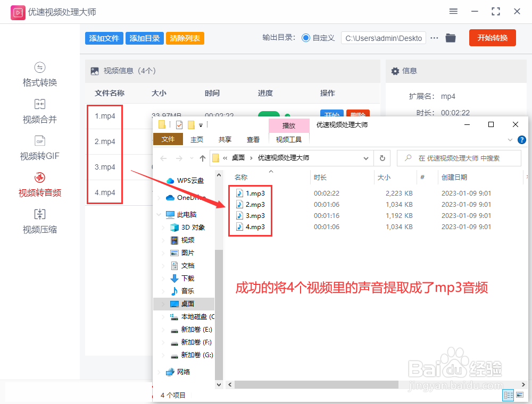Select WPS云盘 in navigation pane

(185, 181)
